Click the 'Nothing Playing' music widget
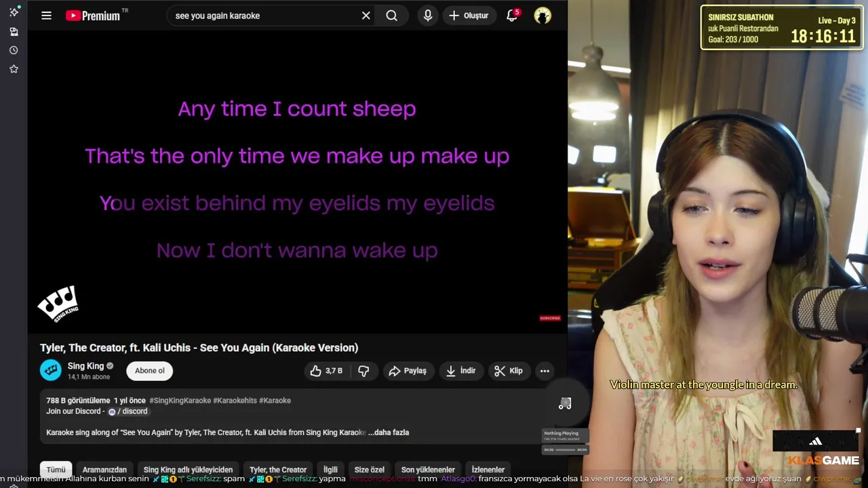This screenshot has width=868, height=488. tap(565, 436)
